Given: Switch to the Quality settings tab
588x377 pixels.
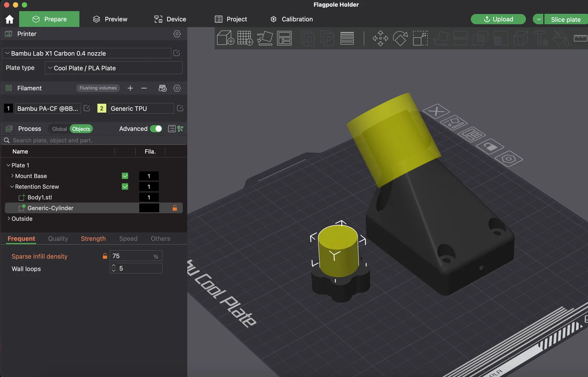Looking at the screenshot, I should [x=58, y=239].
